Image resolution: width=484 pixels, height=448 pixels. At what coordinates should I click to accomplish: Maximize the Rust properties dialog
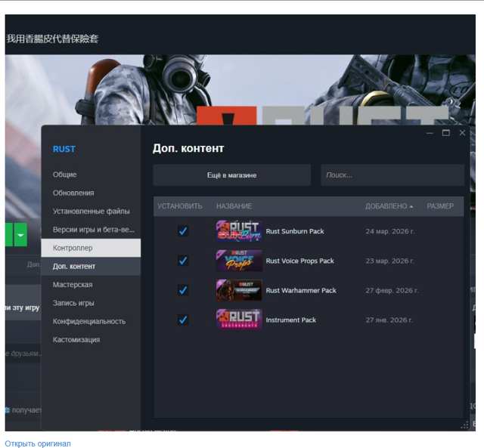tap(445, 133)
